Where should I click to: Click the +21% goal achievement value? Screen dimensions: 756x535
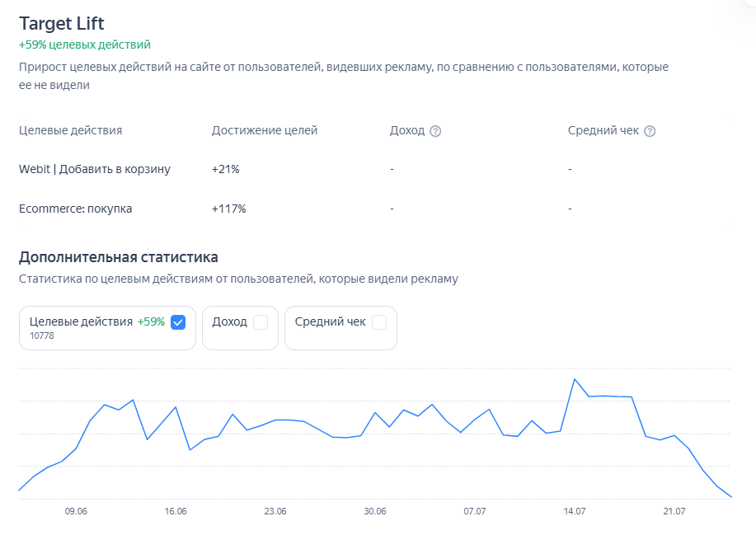tap(225, 169)
